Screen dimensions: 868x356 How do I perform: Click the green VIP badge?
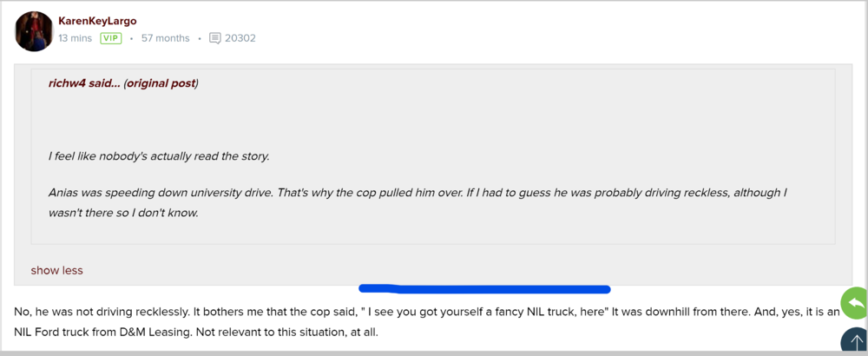click(x=110, y=38)
